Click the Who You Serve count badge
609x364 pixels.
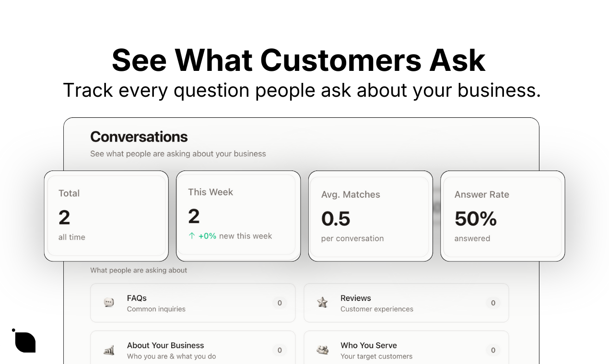tap(493, 350)
